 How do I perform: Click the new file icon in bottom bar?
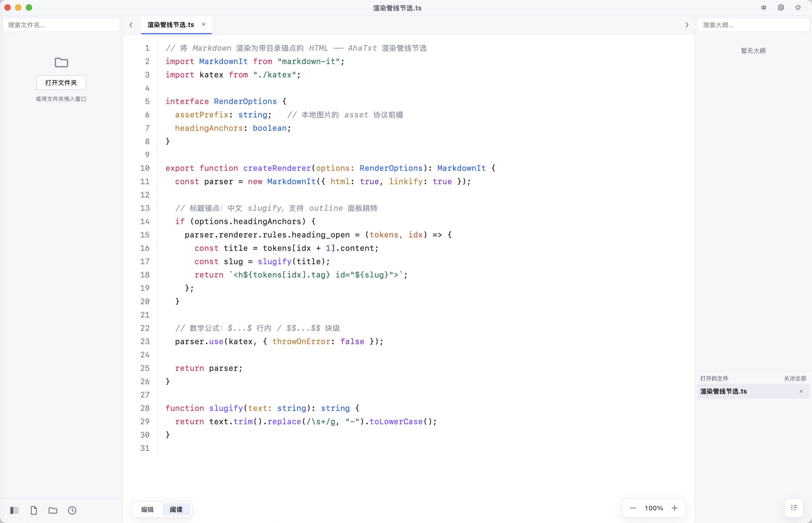pyautogui.click(x=34, y=510)
